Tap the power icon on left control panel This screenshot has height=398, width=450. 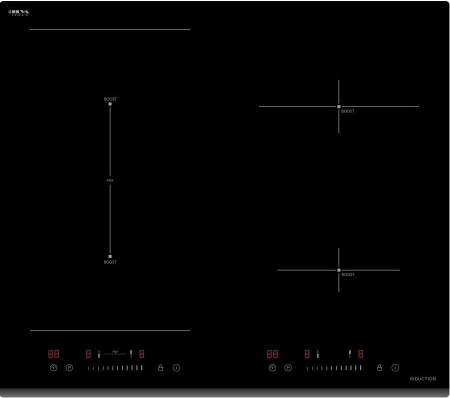click(176, 368)
